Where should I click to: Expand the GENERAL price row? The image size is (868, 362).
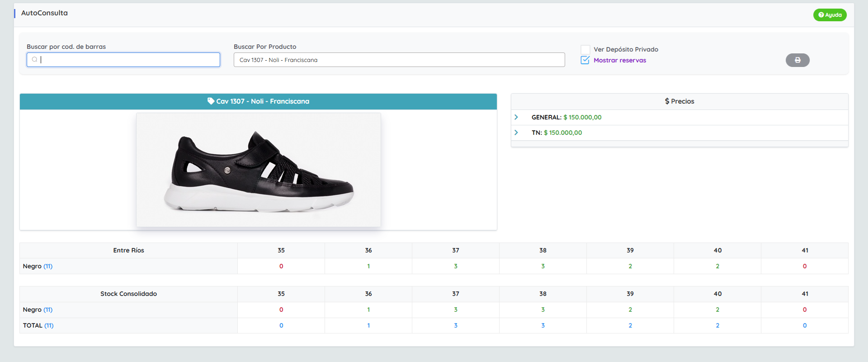tap(516, 117)
